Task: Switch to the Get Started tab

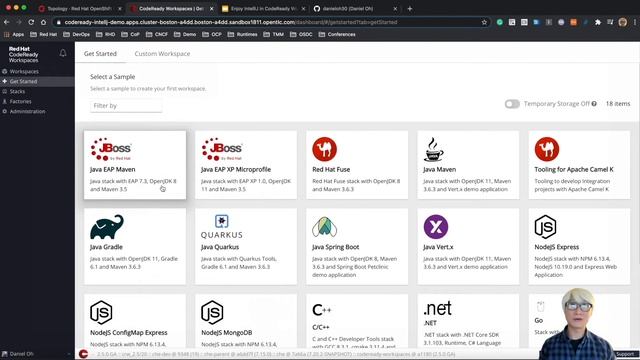Action: (x=100, y=53)
